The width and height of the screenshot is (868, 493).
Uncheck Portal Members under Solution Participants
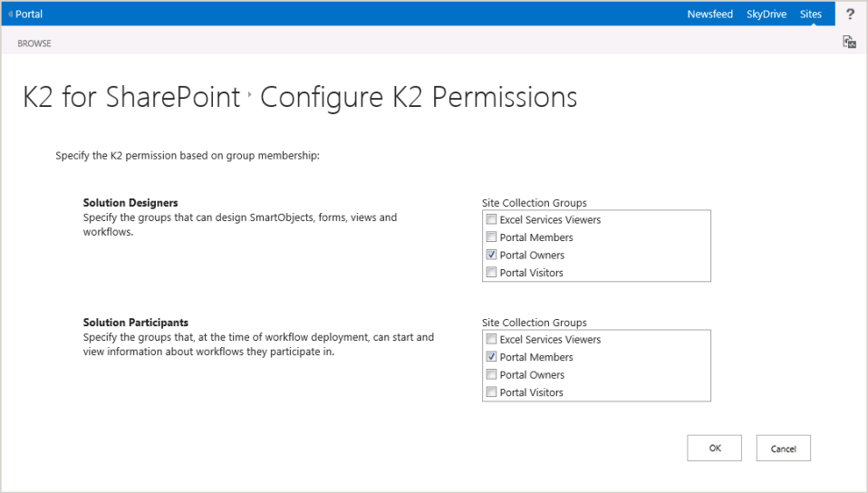pos(491,357)
